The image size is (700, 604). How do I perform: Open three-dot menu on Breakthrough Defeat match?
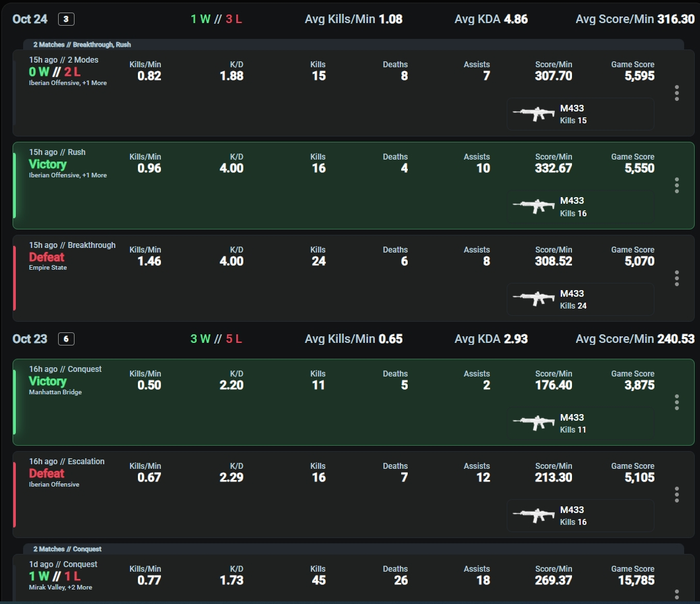pos(677,278)
